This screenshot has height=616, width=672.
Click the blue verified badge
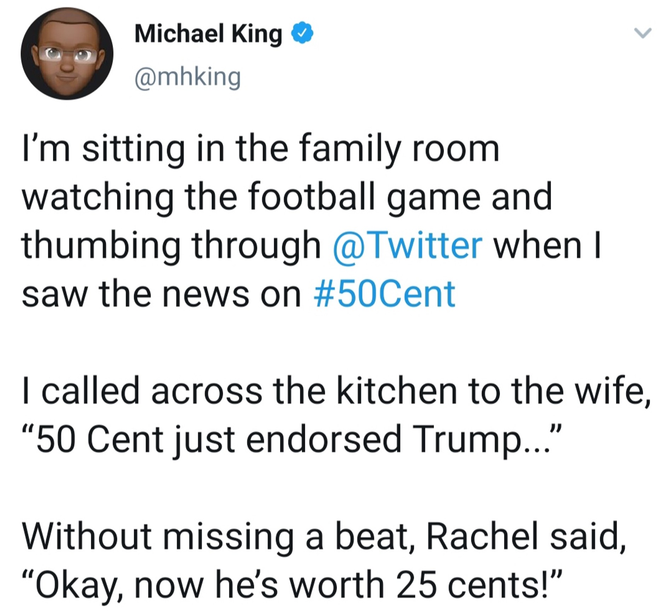pyautogui.click(x=302, y=33)
